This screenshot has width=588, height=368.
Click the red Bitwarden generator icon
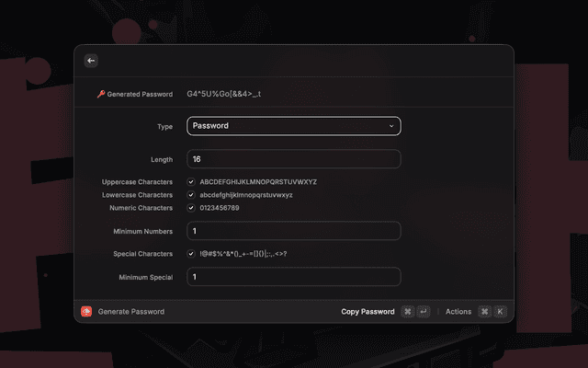pyautogui.click(x=86, y=312)
